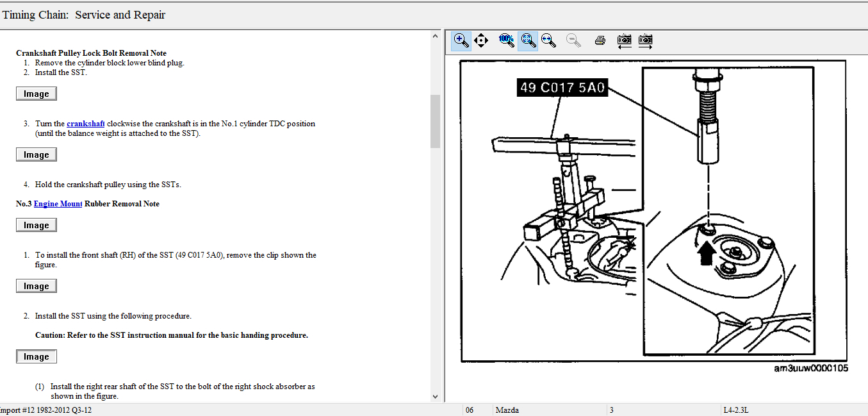Screen dimensions: 868x416
Task: Activate the pan image arrows tool
Action: click(x=481, y=40)
